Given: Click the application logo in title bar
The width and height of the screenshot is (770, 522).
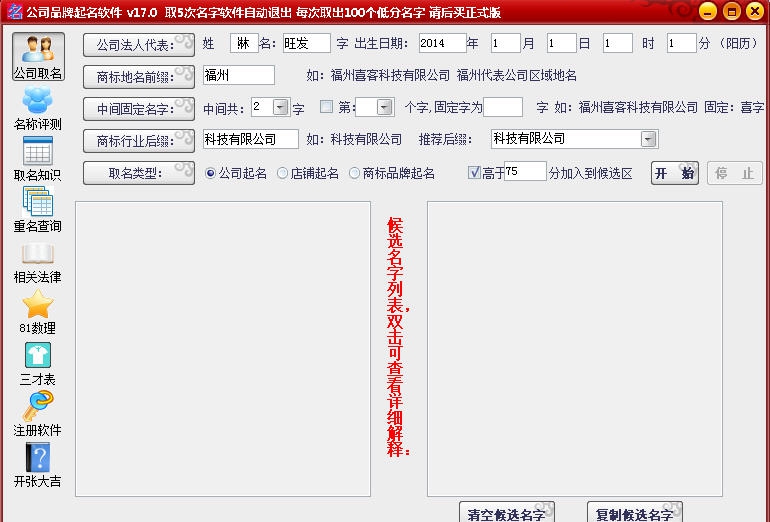Looking at the screenshot, I should 14,11.
